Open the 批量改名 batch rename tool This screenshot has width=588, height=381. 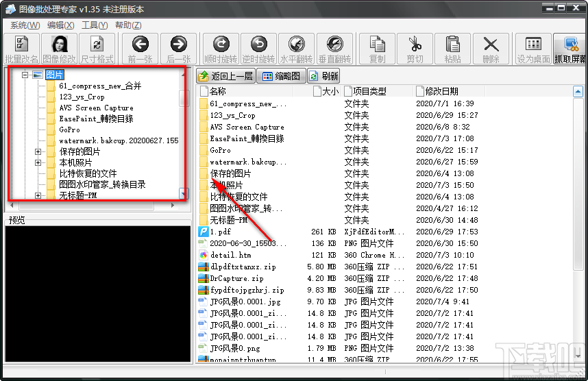21,49
